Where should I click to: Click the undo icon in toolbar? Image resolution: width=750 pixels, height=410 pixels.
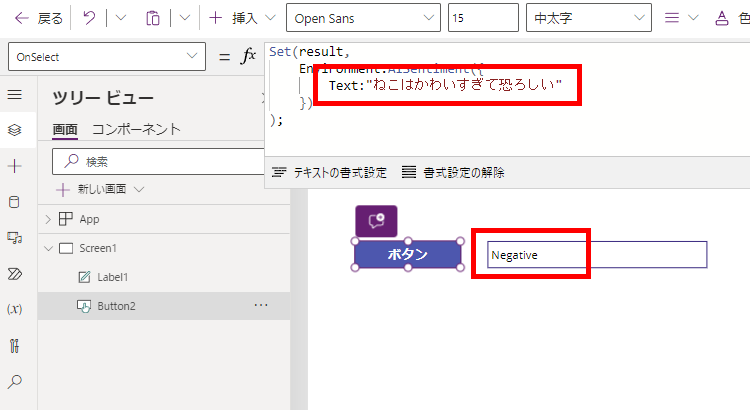tap(89, 18)
